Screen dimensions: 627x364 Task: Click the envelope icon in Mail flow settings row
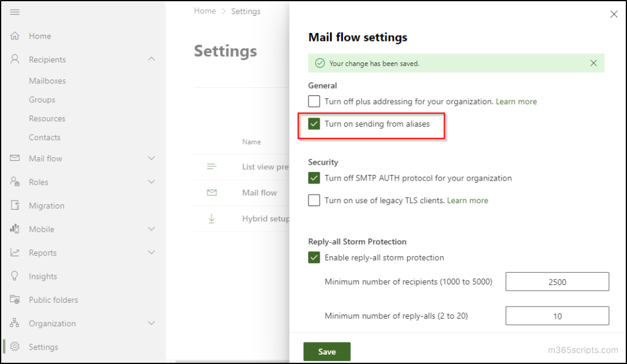tap(212, 193)
